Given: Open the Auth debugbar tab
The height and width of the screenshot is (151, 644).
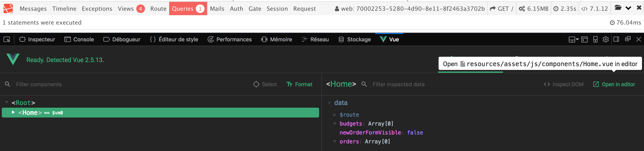Looking at the screenshot, I should [x=236, y=9].
